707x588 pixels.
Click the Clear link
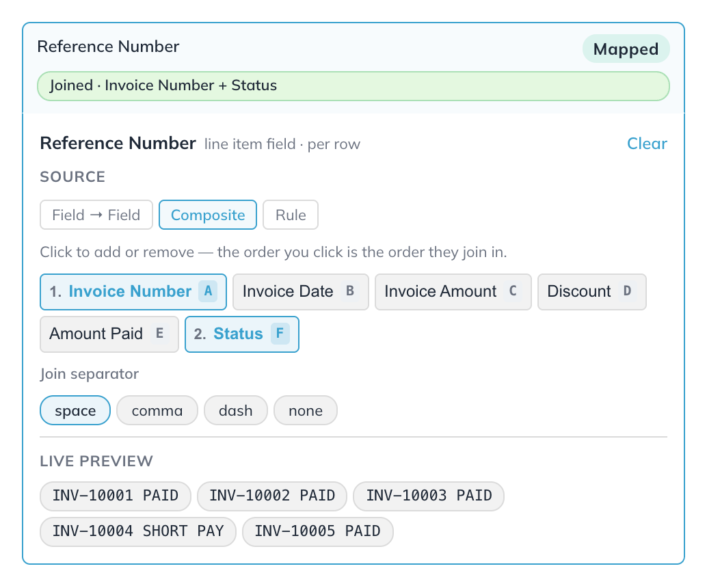[x=647, y=144]
